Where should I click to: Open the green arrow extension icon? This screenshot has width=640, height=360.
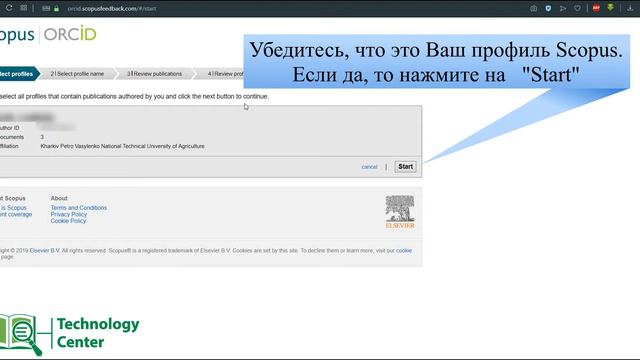pyautogui.click(x=611, y=7)
